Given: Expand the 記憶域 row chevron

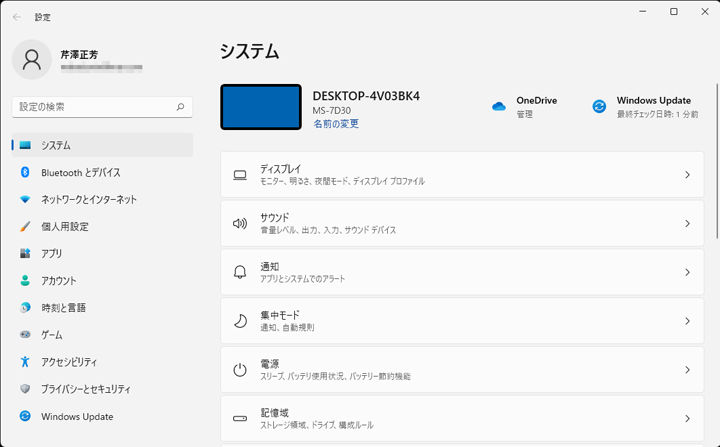Looking at the screenshot, I should 687,419.
